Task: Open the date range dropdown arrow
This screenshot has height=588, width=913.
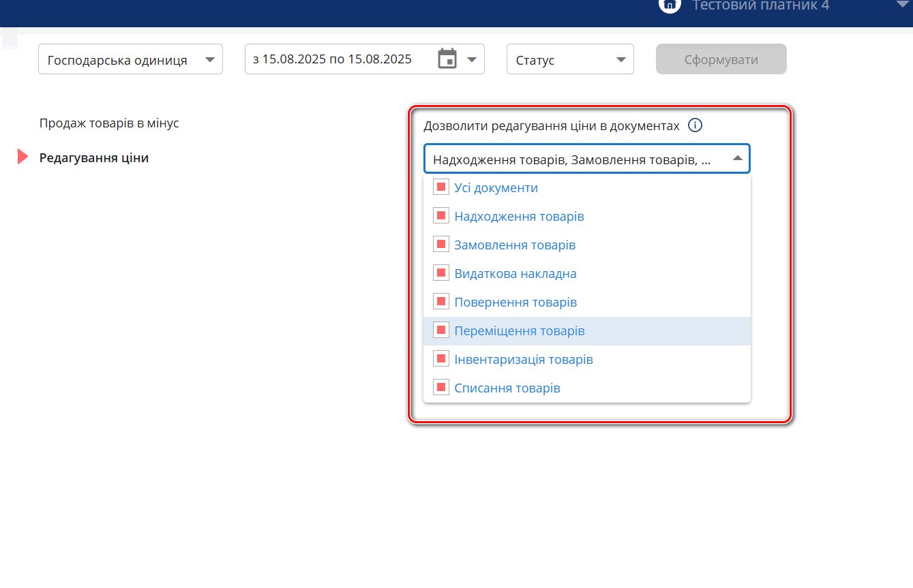Action: [472, 60]
